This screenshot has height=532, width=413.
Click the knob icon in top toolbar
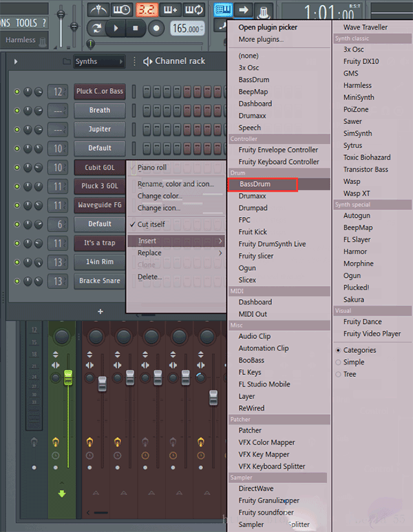[264, 11]
